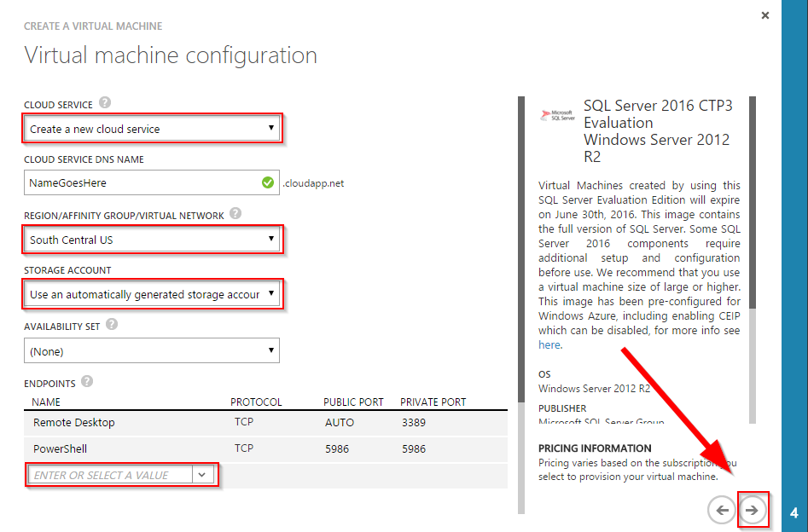808x532 pixels.
Task: Go back with left arrow button
Action: 722,510
